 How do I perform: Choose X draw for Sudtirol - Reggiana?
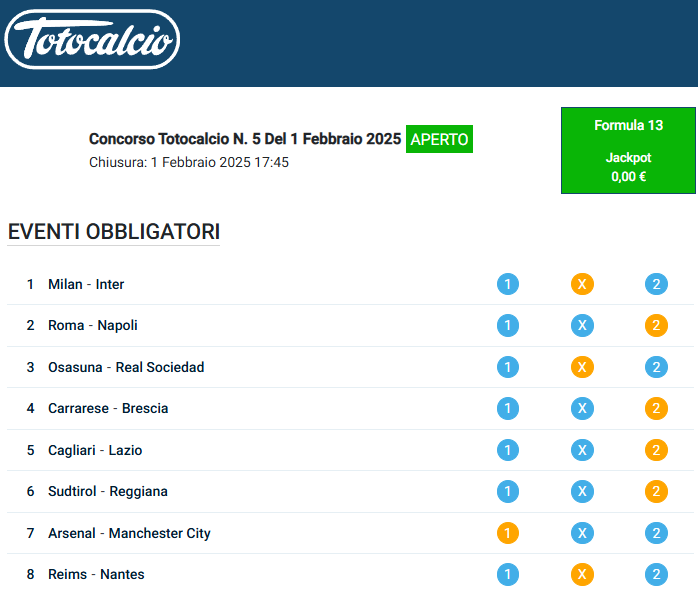582,491
